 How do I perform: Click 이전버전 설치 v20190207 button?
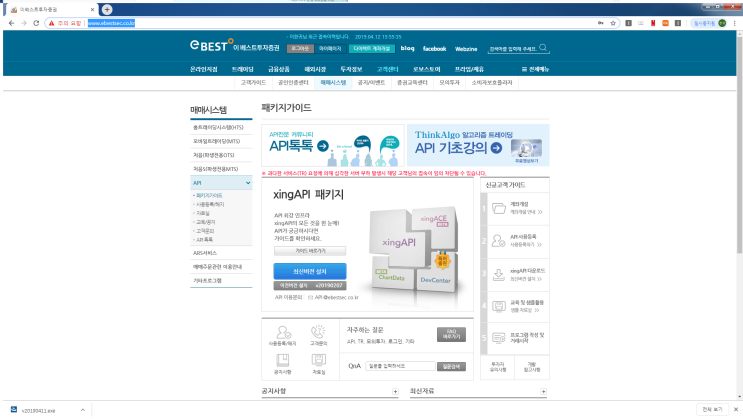(x=310, y=285)
